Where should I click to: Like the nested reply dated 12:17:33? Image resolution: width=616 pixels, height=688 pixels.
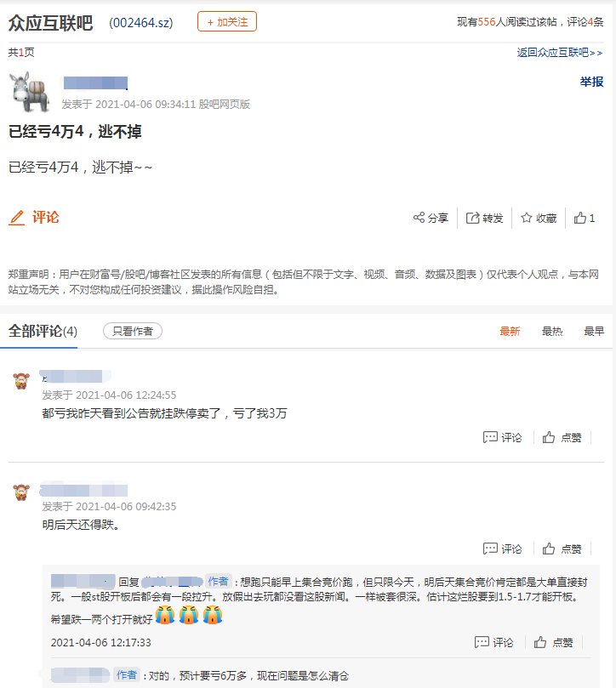[540, 642]
